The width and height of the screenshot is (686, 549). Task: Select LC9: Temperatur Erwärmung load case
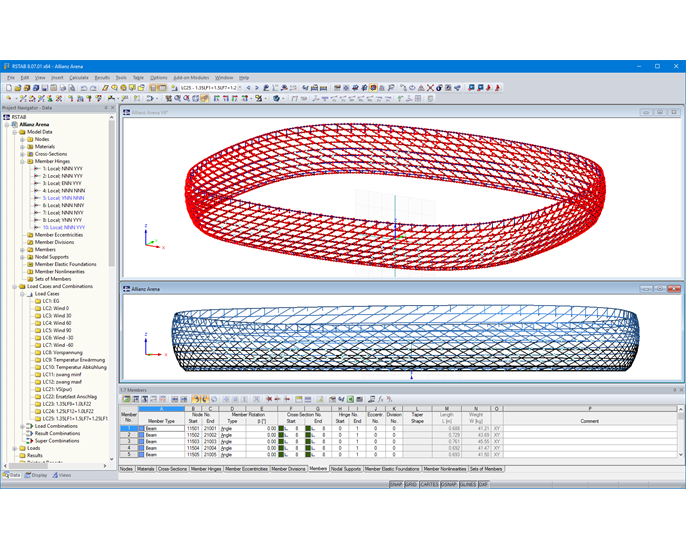tap(74, 360)
